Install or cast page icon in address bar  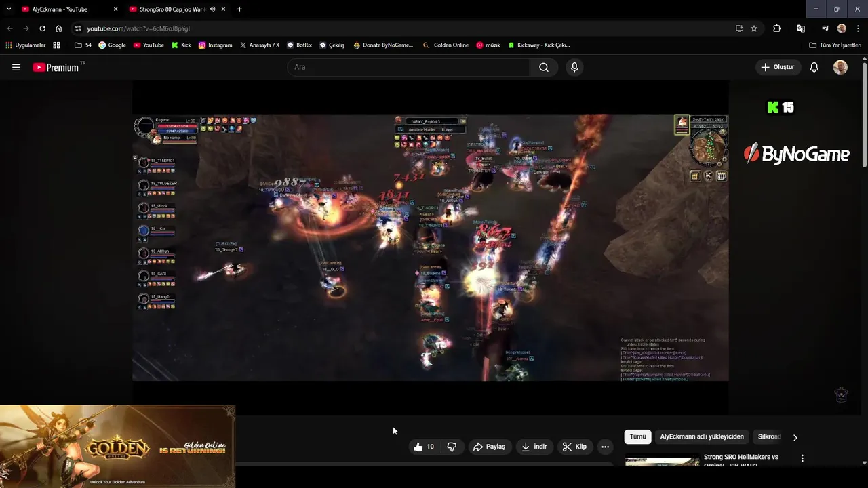click(x=739, y=28)
